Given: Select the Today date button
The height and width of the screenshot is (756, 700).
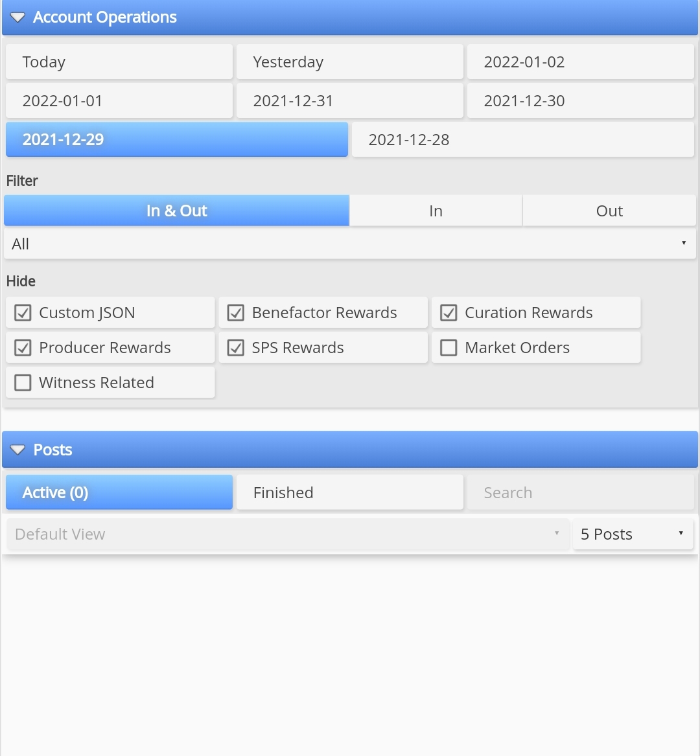Looking at the screenshot, I should [119, 62].
